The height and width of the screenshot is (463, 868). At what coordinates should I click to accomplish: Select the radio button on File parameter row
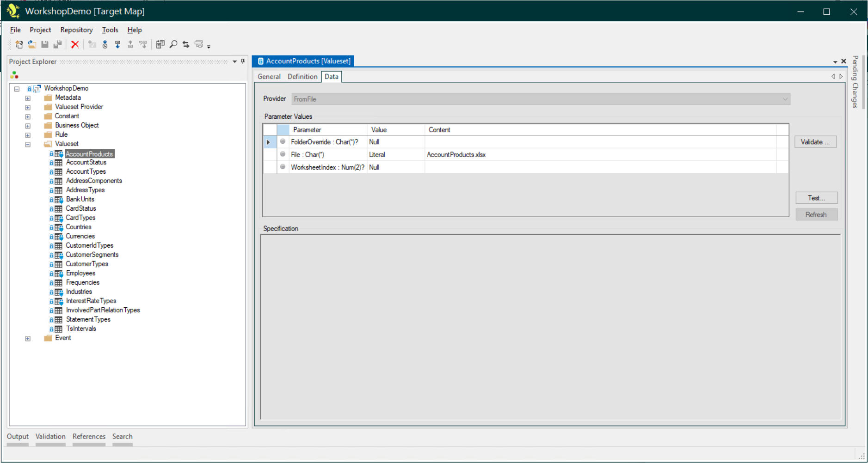[x=283, y=154]
